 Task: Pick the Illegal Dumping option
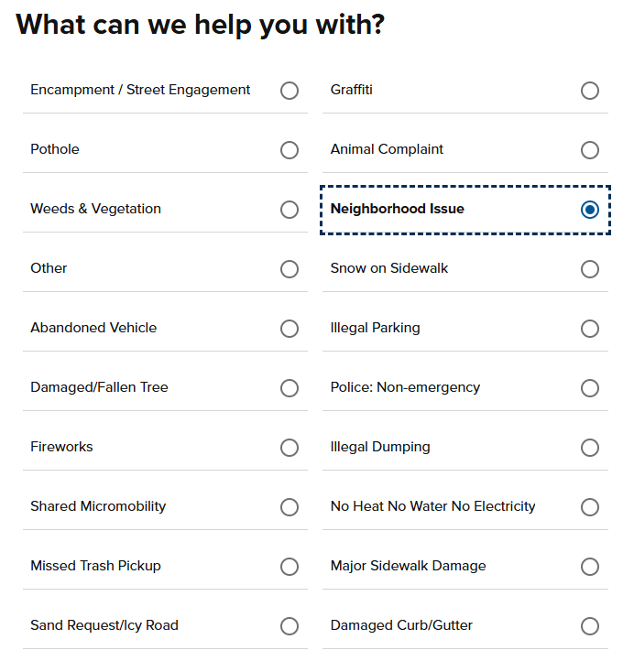(x=590, y=448)
